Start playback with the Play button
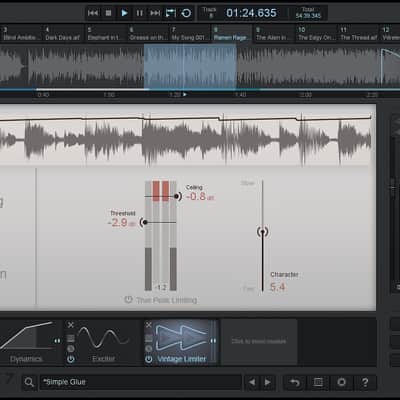This screenshot has width=400, height=400. [x=124, y=13]
